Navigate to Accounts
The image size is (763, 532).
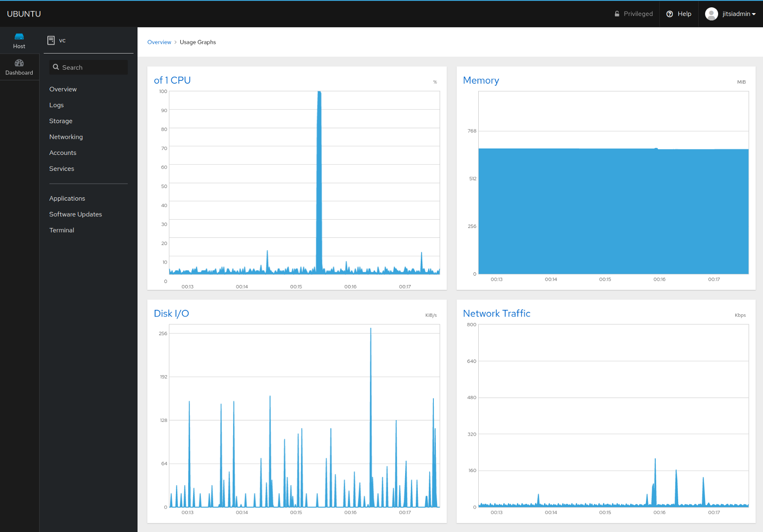coord(62,153)
